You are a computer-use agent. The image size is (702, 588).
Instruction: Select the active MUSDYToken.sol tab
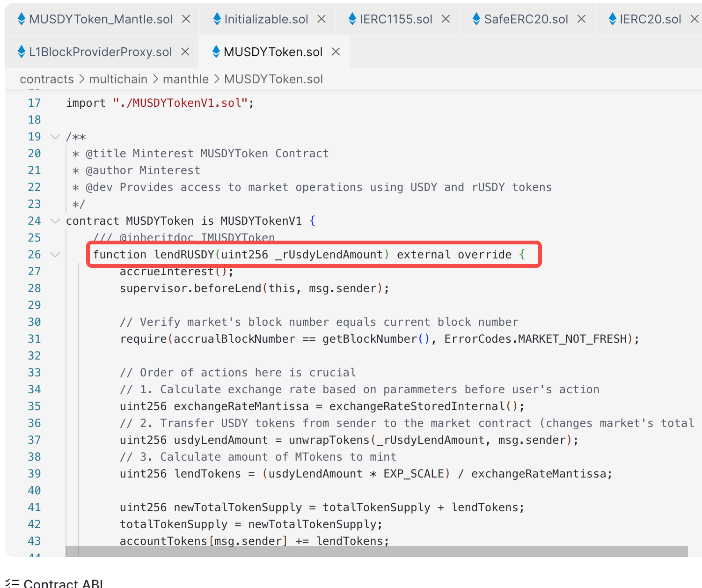tap(273, 52)
